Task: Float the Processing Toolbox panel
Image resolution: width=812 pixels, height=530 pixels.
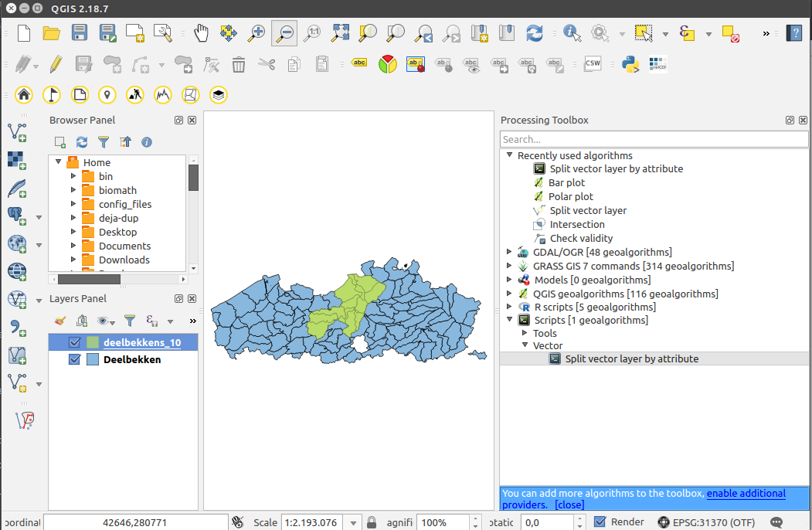Action: (790, 121)
